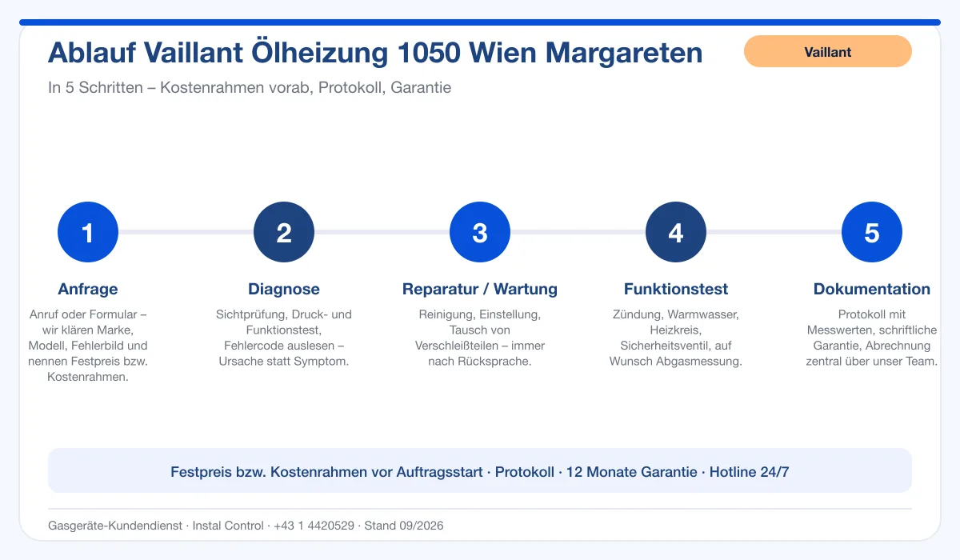Image resolution: width=960 pixels, height=560 pixels.
Task: Click the description starting 'Protokoll mit Messwerten'
Action: (872, 338)
